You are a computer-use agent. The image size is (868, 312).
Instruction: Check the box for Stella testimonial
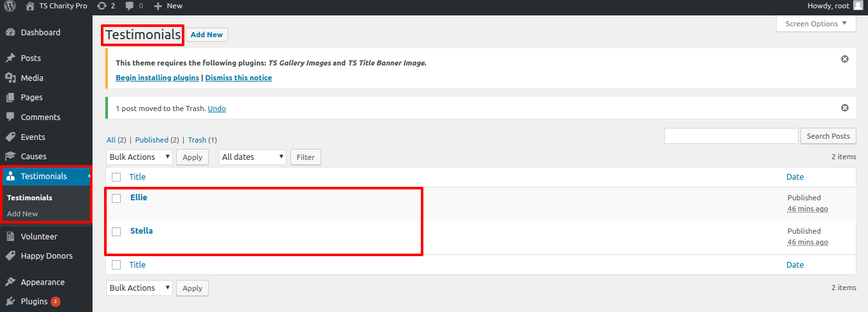(x=116, y=231)
